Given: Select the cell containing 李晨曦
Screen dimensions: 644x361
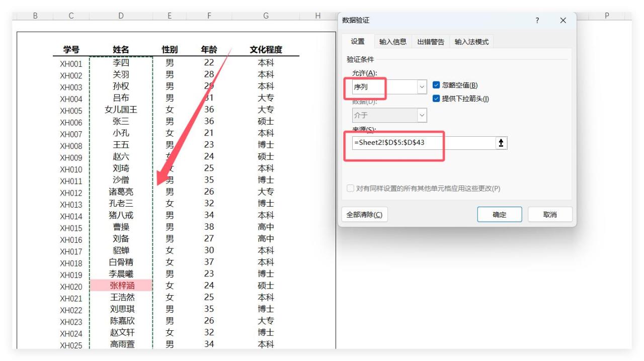Looking at the screenshot, I should 121,274.
